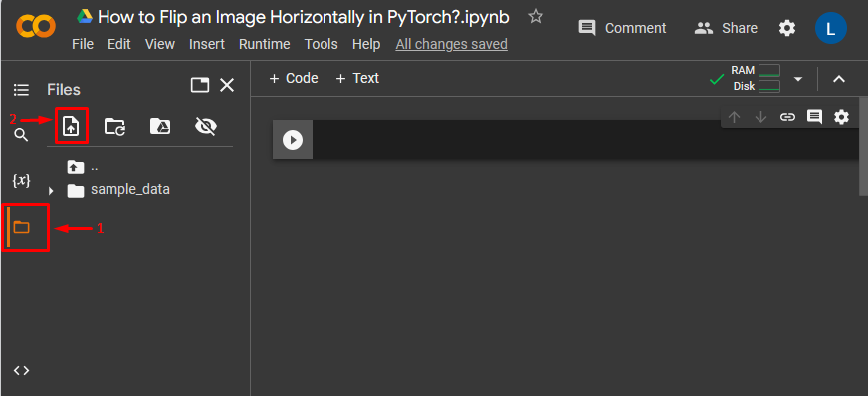
Task: Open the Runtime menu
Action: (264, 44)
